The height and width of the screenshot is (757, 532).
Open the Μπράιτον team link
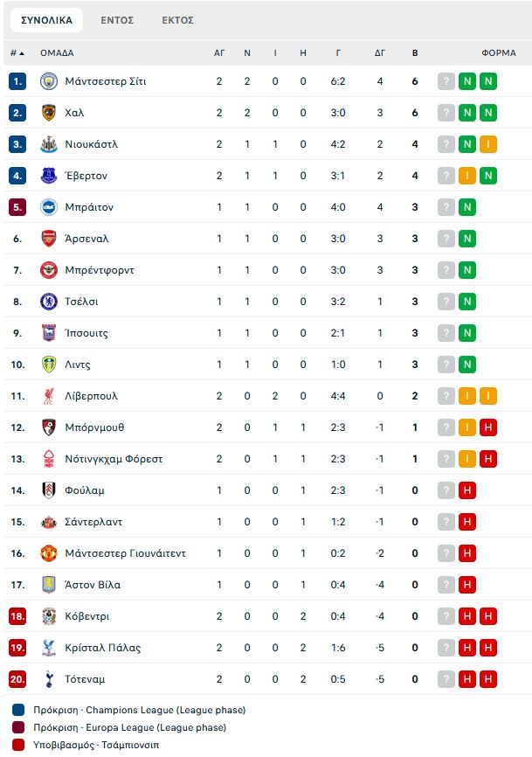[89, 207]
